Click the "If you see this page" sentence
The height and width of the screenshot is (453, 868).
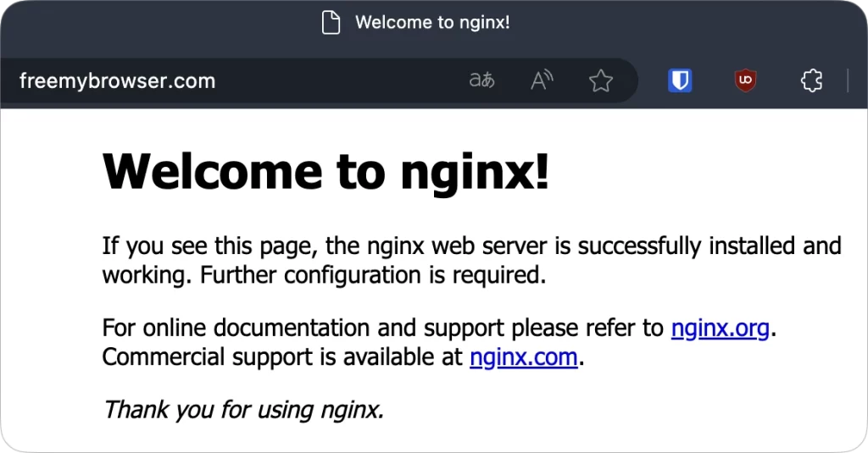210,246
